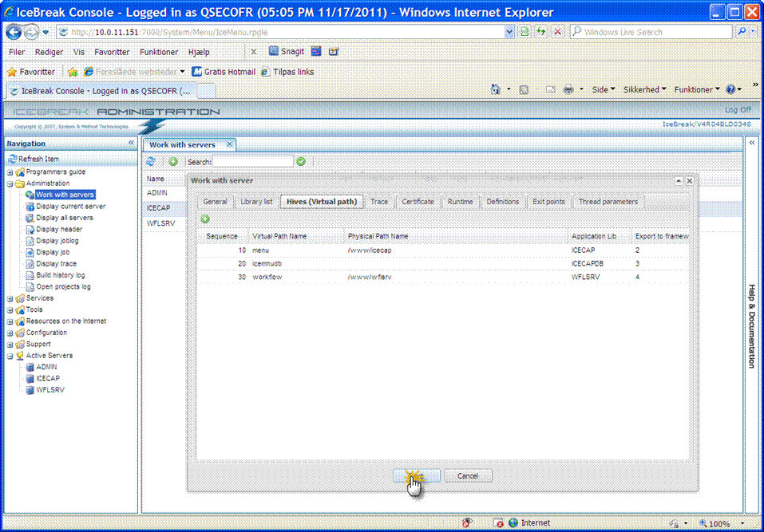The height and width of the screenshot is (532, 764).
Task: Open the Hjælp menu
Action: 199,52
